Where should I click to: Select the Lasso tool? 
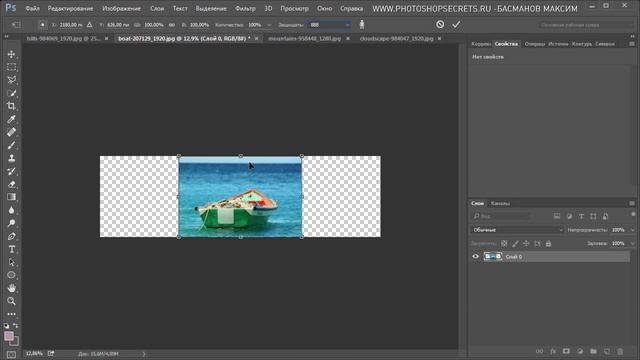(x=11, y=80)
